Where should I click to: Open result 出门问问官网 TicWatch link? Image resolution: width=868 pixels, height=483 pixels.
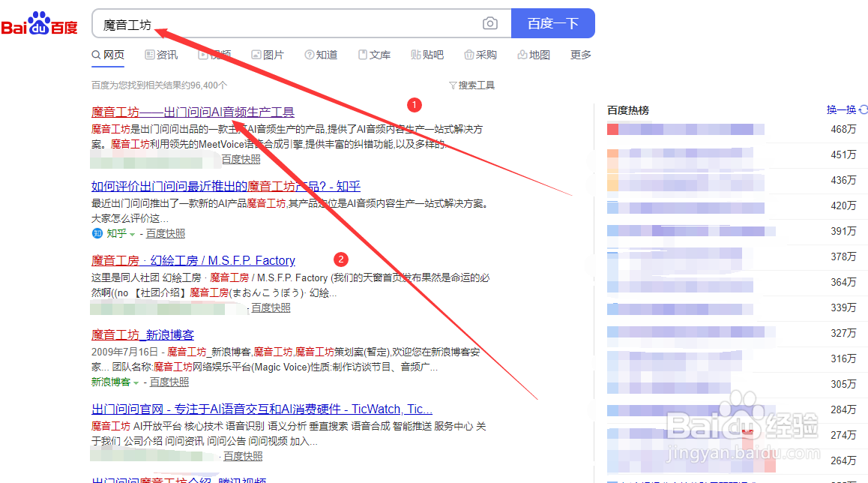pos(262,409)
